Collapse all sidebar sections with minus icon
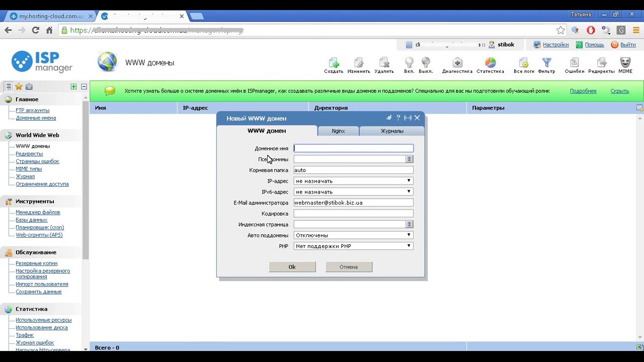 coord(84,86)
